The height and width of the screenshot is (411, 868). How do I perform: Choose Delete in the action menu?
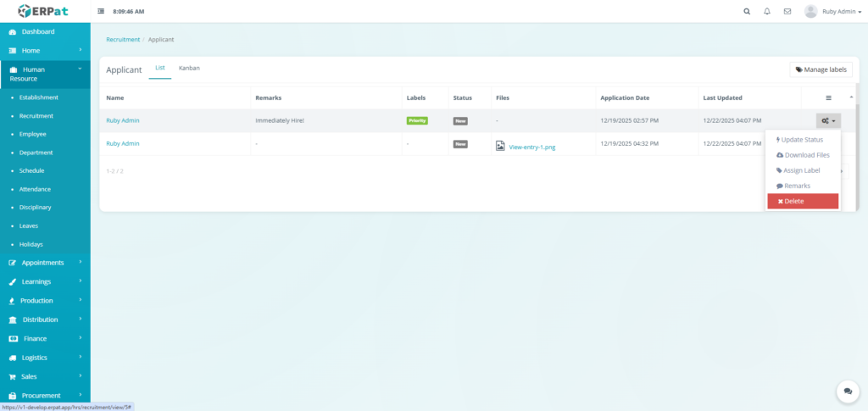pyautogui.click(x=802, y=201)
